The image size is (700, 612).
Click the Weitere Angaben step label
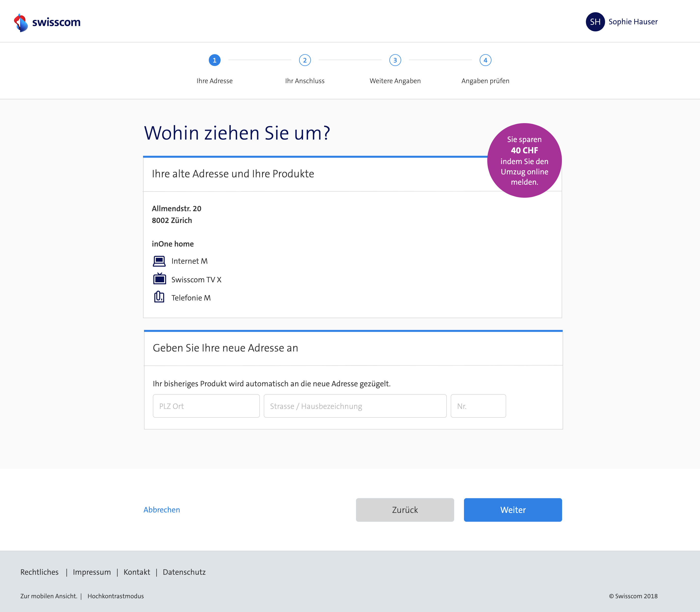pyautogui.click(x=395, y=81)
